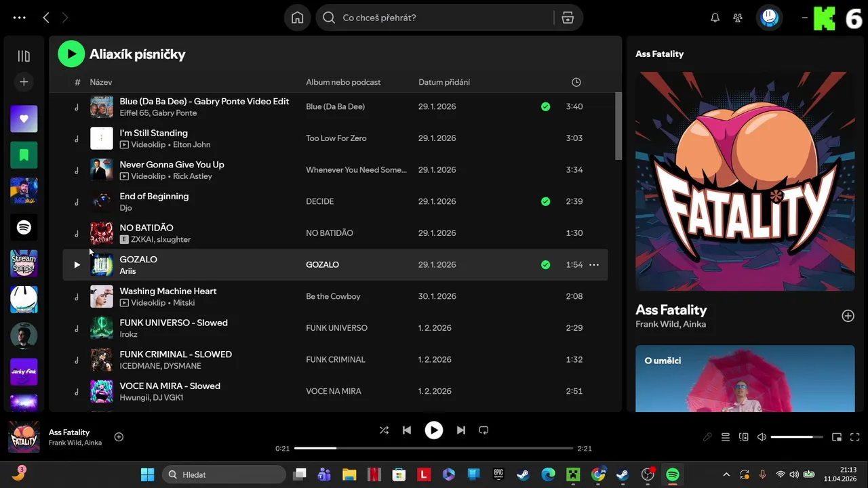The width and height of the screenshot is (868, 488).
Task: Enter full screen mode icon
Action: 854,437
